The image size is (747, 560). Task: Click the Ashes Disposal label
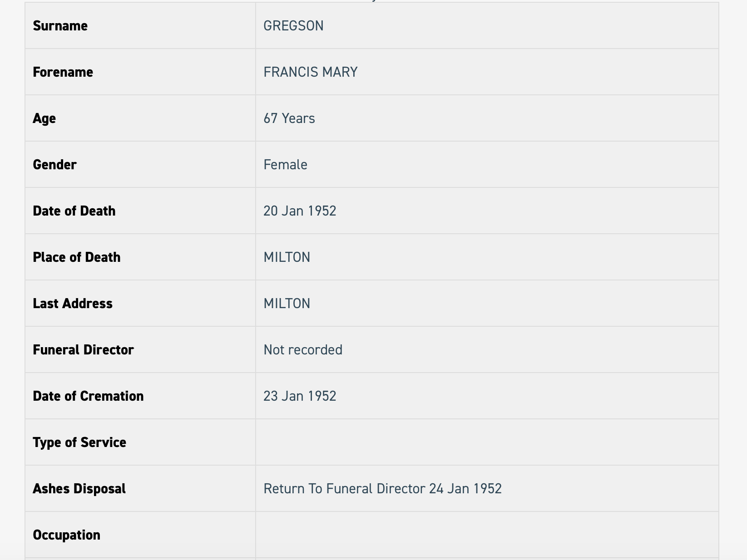coord(79,489)
